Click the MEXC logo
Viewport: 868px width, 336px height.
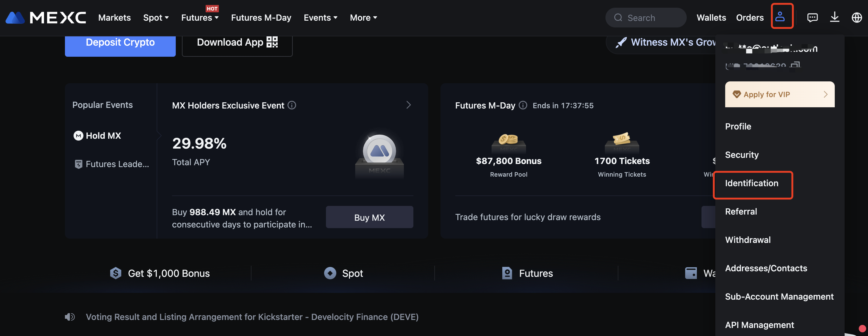point(46,18)
